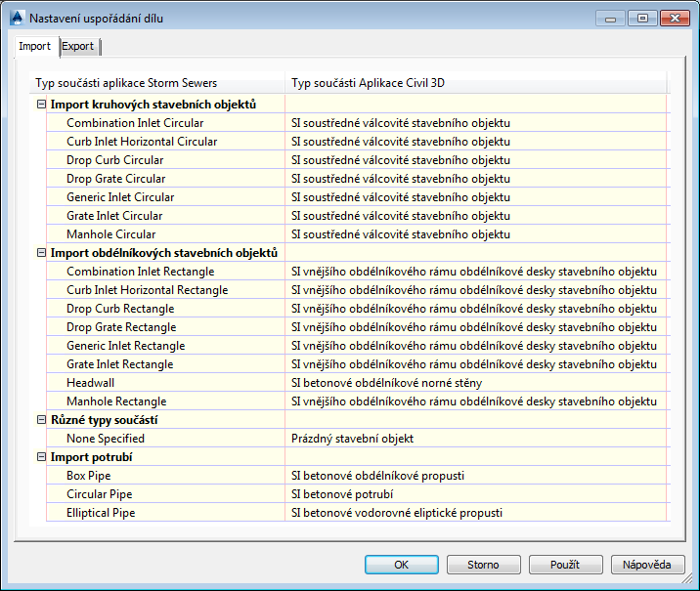Select the Import tab

pos(35,46)
